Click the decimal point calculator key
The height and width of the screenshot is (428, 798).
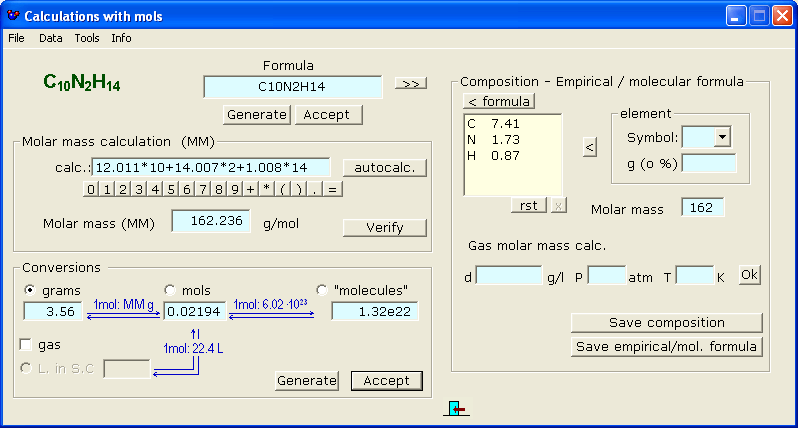coord(315,189)
